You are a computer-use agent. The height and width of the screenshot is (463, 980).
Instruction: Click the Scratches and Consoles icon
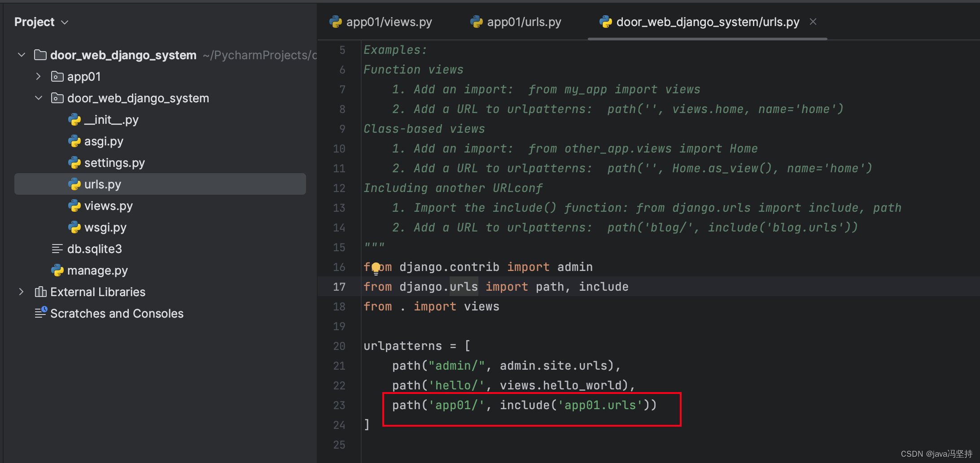pos(40,313)
